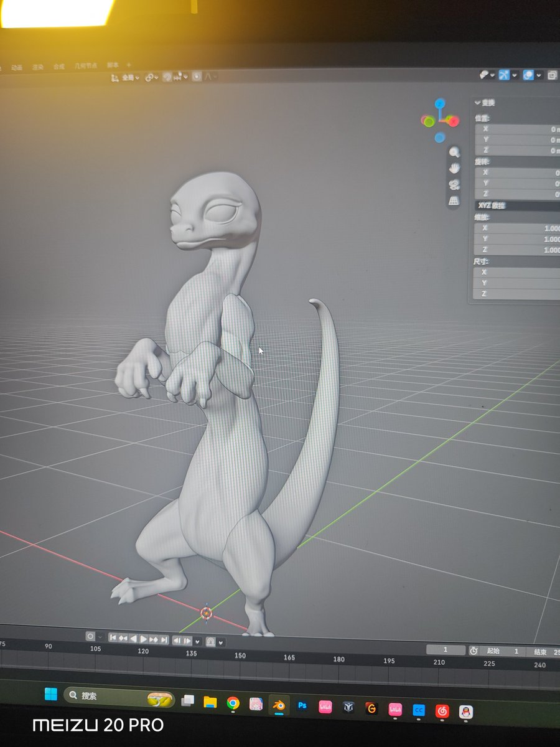Viewport: 560px width, 747px height.
Task: Toggle proportional editing circle icon
Action: 197,77
